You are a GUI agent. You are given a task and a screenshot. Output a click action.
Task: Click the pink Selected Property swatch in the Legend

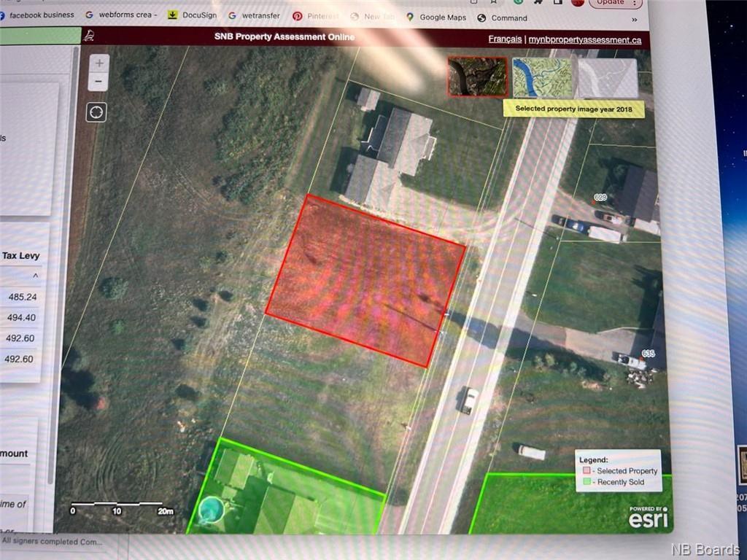(x=586, y=470)
